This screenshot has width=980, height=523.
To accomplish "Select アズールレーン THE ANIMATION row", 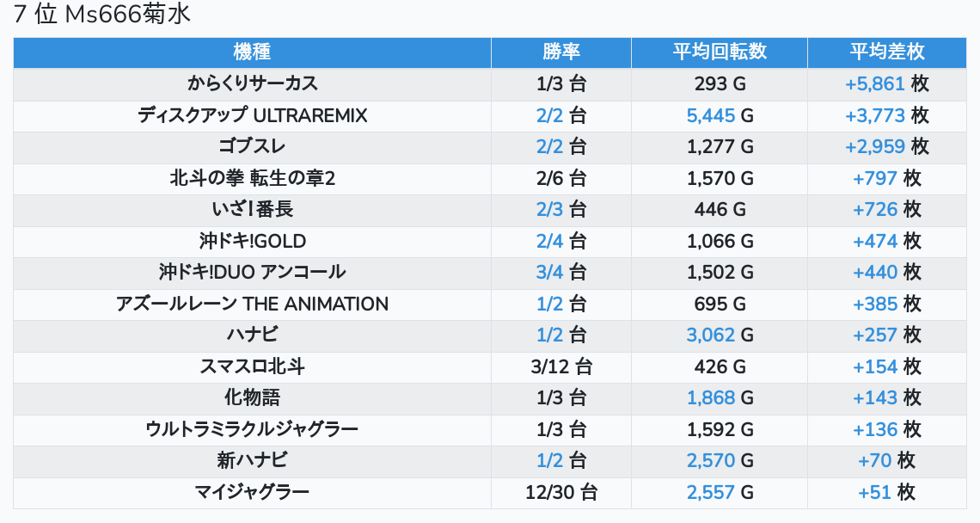I will click(x=252, y=304).
